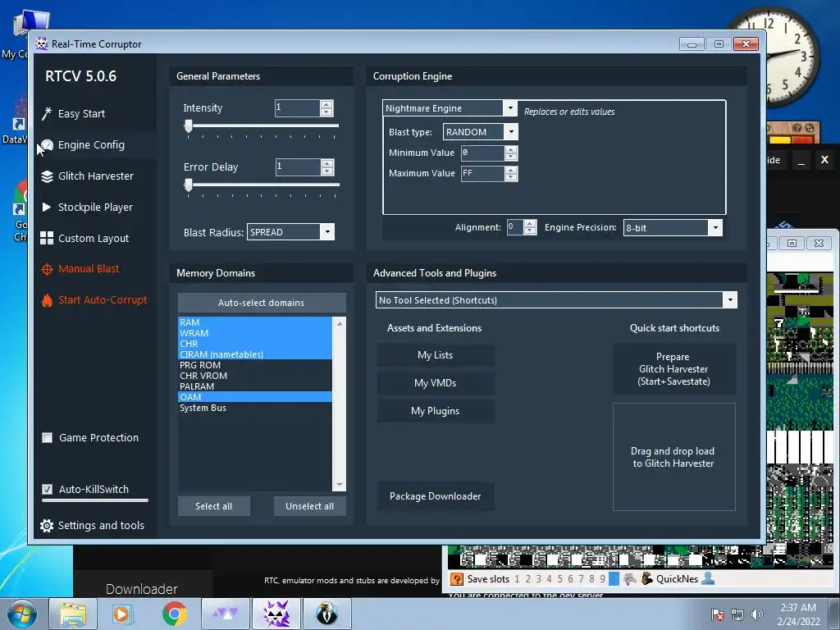The width and height of the screenshot is (840, 630).
Task: Open My VMDs button
Action: point(436,383)
